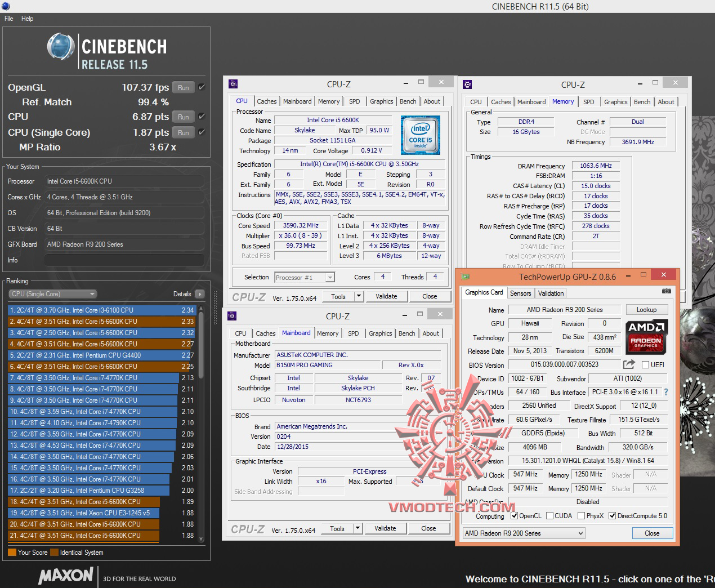The height and width of the screenshot is (588, 715).
Task: Select ranking row 1. Intel Core i3-6100 CPU
Action: [x=101, y=310]
